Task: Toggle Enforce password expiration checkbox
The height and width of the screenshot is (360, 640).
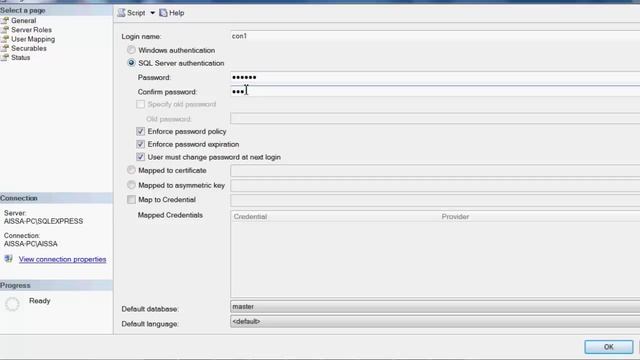Action: 140,144
